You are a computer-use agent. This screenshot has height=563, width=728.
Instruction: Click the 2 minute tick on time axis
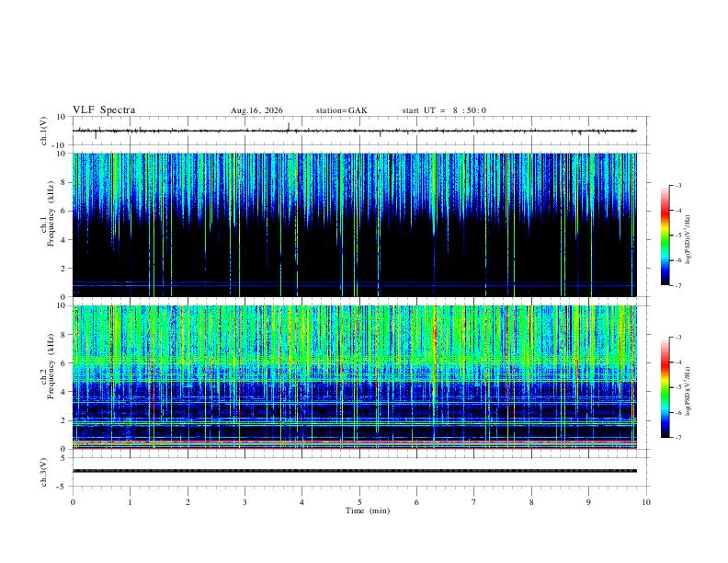pyautogui.click(x=188, y=502)
